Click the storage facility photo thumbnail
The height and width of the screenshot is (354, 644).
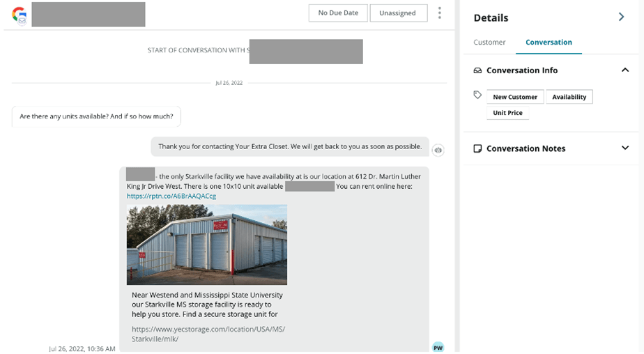point(207,244)
